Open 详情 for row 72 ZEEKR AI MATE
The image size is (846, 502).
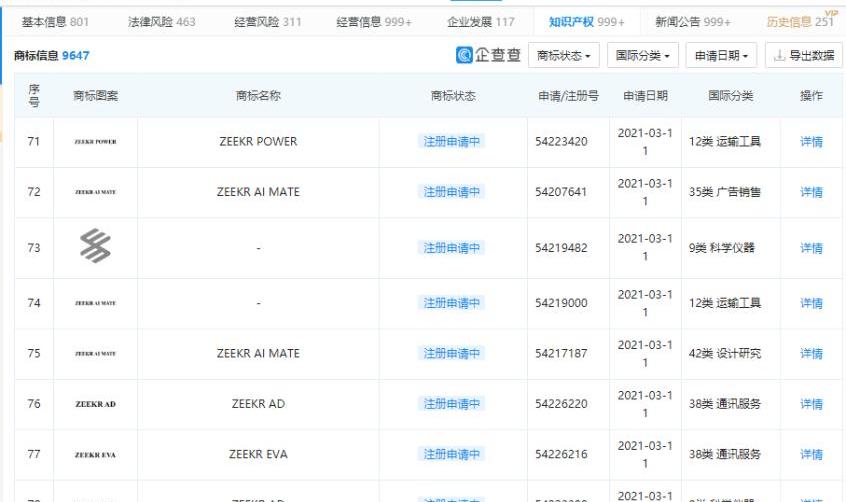click(811, 192)
